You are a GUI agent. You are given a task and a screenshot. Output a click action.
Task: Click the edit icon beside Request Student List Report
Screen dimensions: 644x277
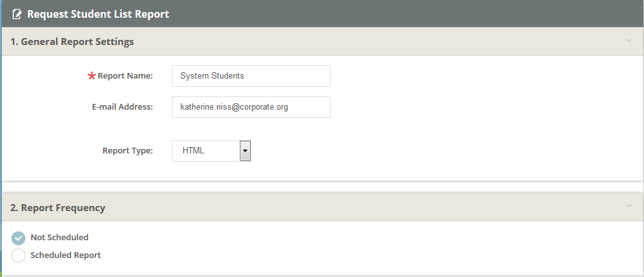click(x=17, y=14)
